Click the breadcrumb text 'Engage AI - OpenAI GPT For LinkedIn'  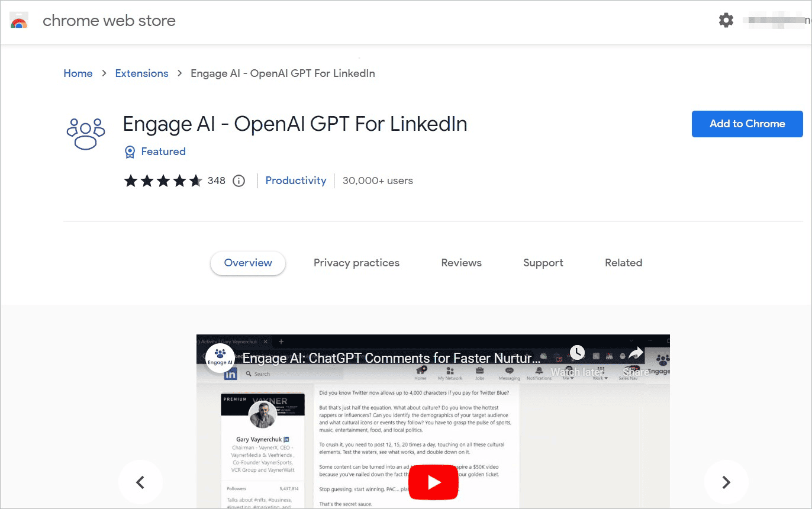pyautogui.click(x=283, y=73)
